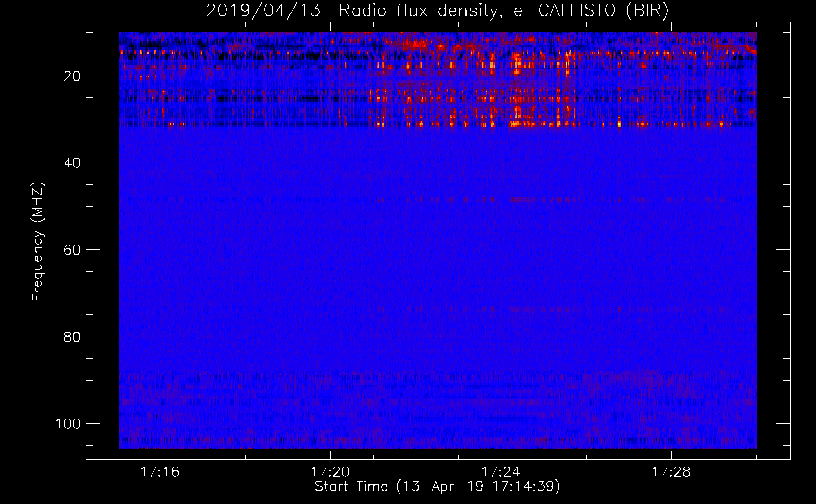The width and height of the screenshot is (816, 504).
Task: Click the time tick label '17:24'
Action: point(501,472)
